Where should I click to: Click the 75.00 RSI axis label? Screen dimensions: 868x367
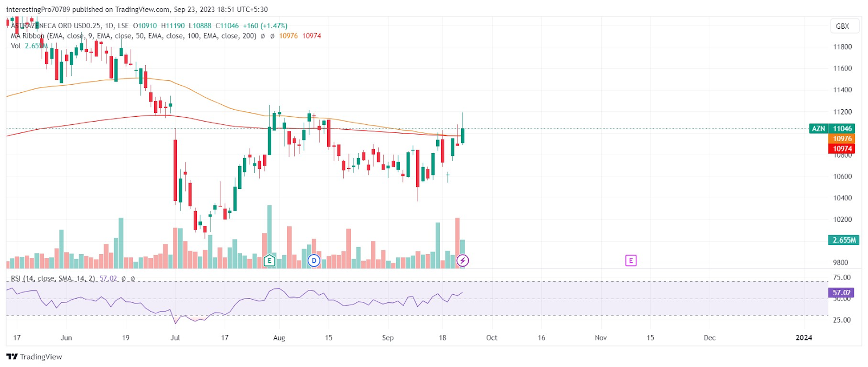[842, 277]
